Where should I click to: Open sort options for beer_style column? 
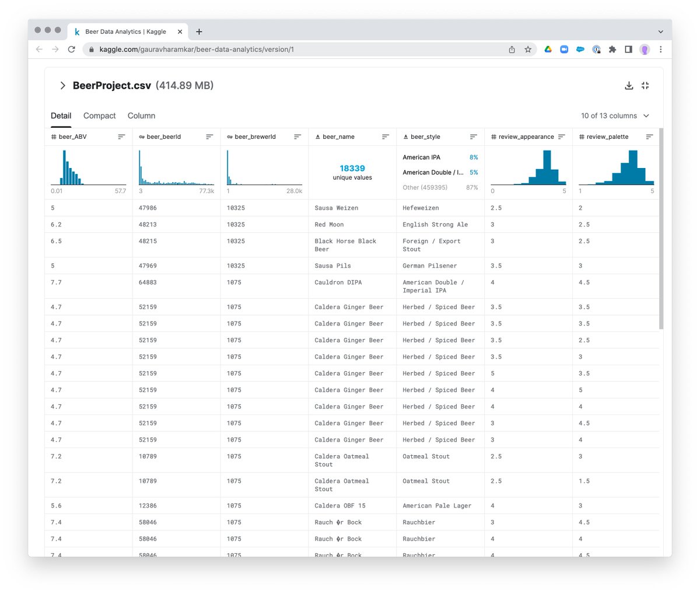tap(474, 137)
